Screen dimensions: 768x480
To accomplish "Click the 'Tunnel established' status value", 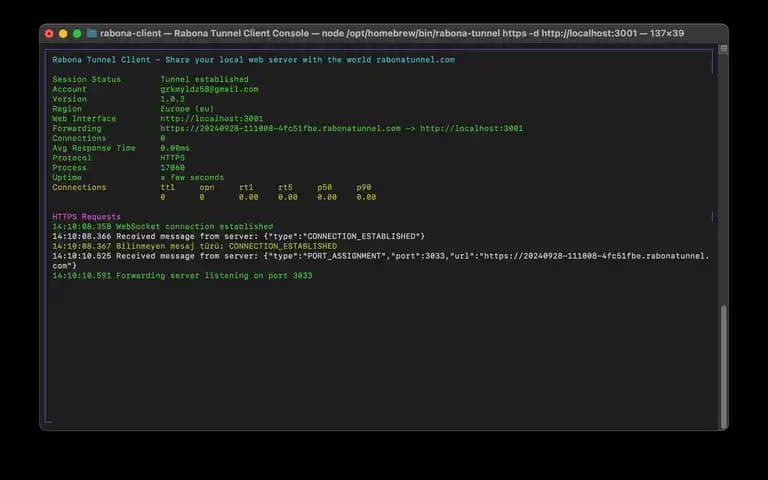I will pyautogui.click(x=204, y=79).
